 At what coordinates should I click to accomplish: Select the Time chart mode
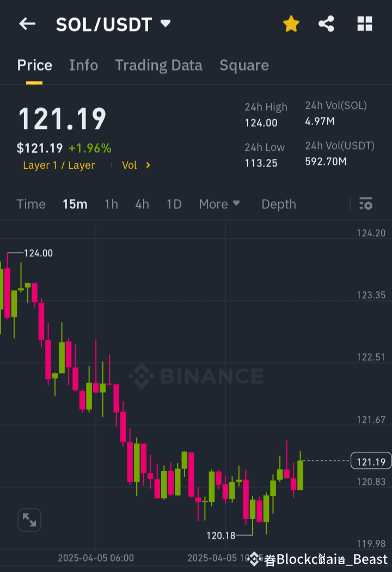(30, 204)
